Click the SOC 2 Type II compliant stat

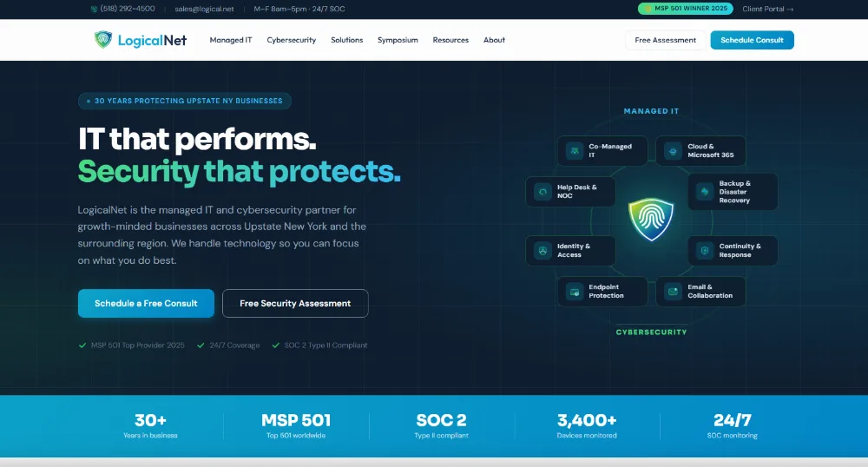(441, 426)
